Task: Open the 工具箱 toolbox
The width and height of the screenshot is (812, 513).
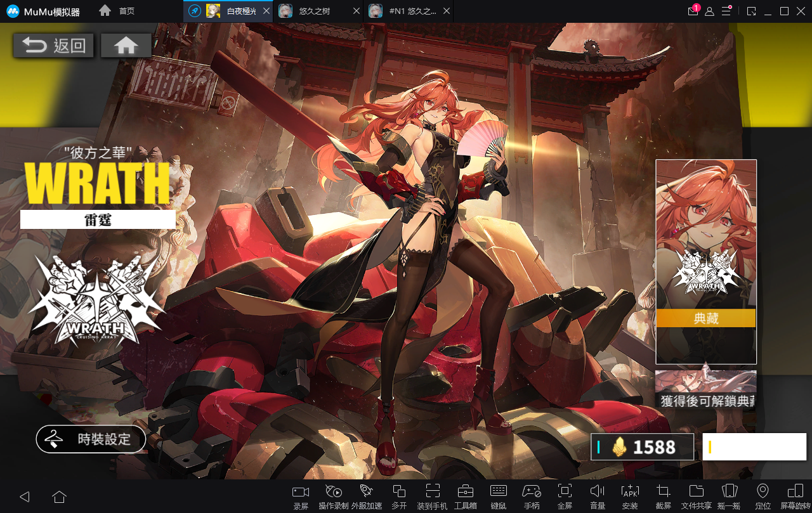Action: click(x=465, y=497)
